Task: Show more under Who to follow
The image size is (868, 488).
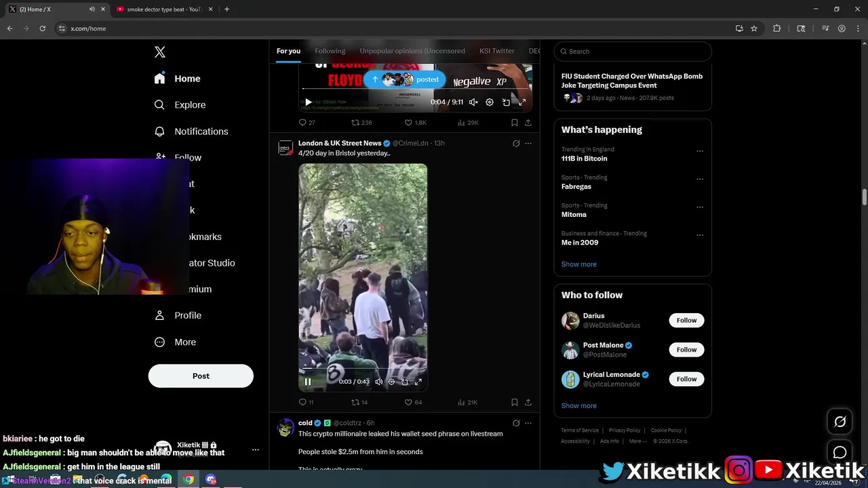Action: 579,406
